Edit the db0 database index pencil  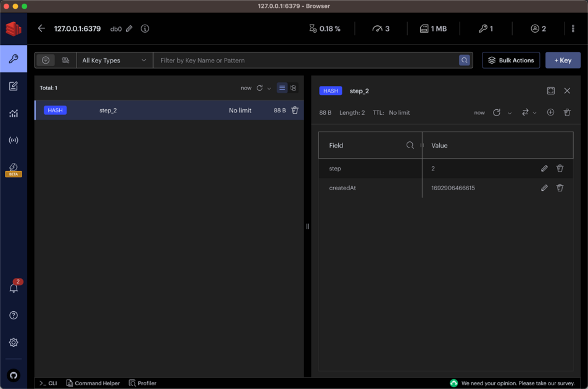pos(129,28)
